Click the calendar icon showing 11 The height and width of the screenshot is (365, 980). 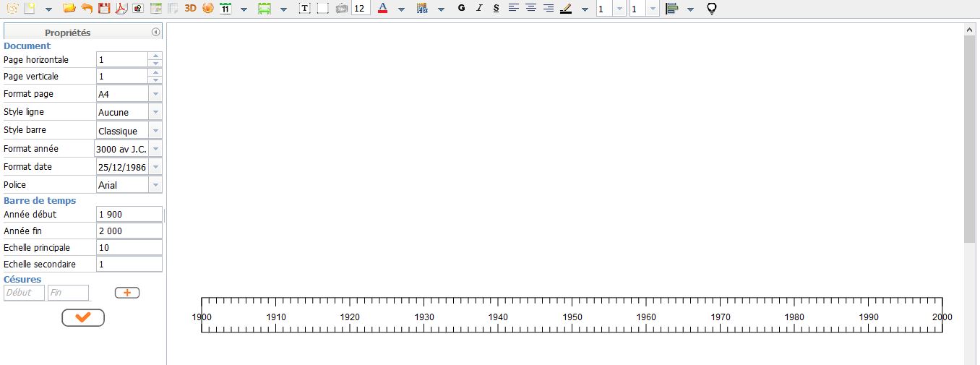[x=225, y=9]
